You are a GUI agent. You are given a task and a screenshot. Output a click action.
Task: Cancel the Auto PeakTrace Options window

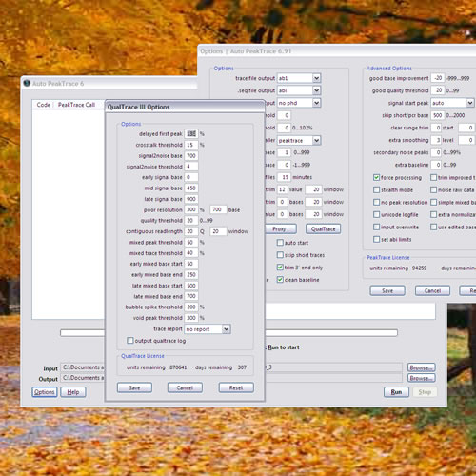[x=432, y=290]
